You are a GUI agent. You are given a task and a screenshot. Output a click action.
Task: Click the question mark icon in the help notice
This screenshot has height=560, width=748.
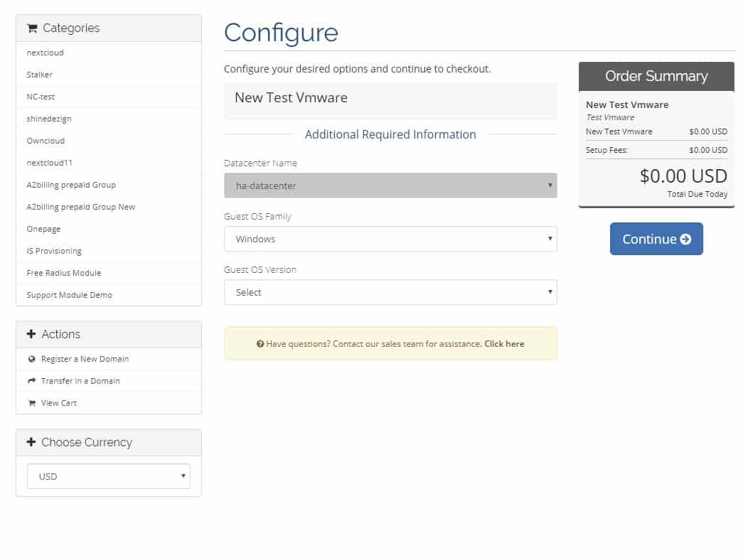point(260,344)
